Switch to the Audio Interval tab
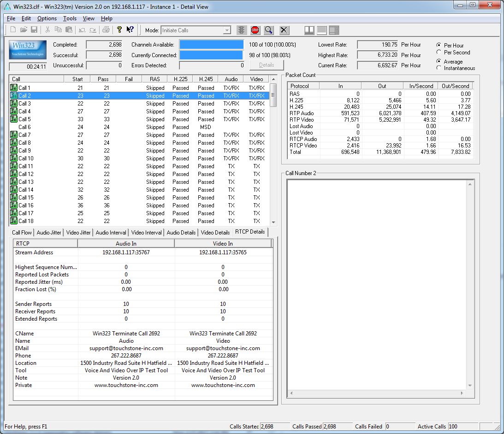504x434 pixels. tap(111, 232)
